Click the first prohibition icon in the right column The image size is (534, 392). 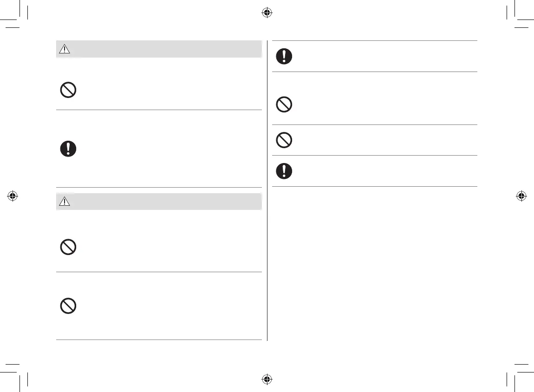pos(284,104)
